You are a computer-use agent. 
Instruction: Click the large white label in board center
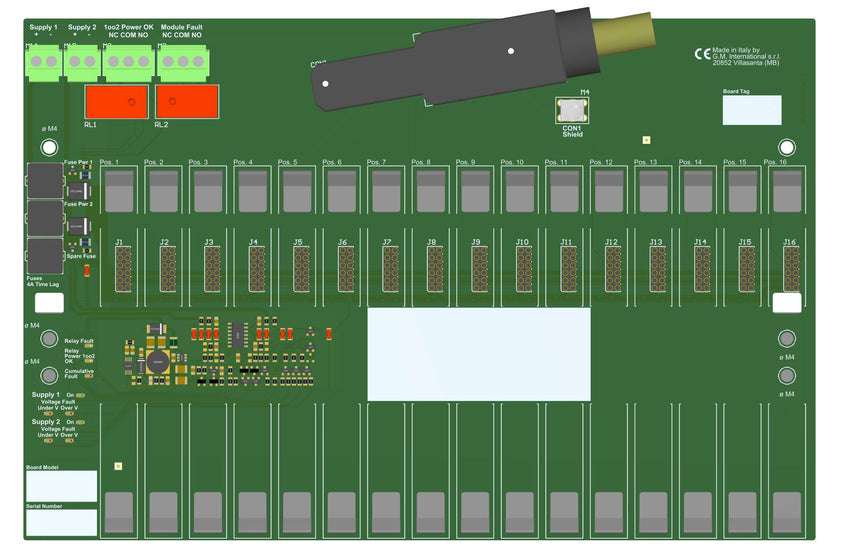click(x=478, y=354)
